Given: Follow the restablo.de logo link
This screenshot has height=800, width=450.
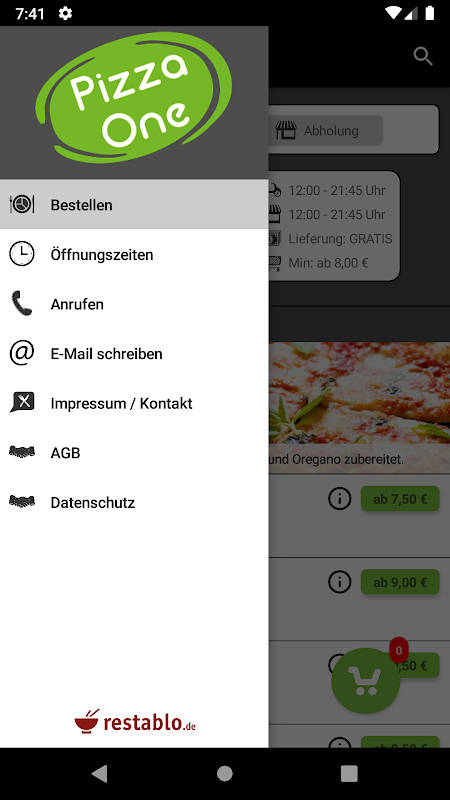Looking at the screenshot, I should click(x=135, y=721).
